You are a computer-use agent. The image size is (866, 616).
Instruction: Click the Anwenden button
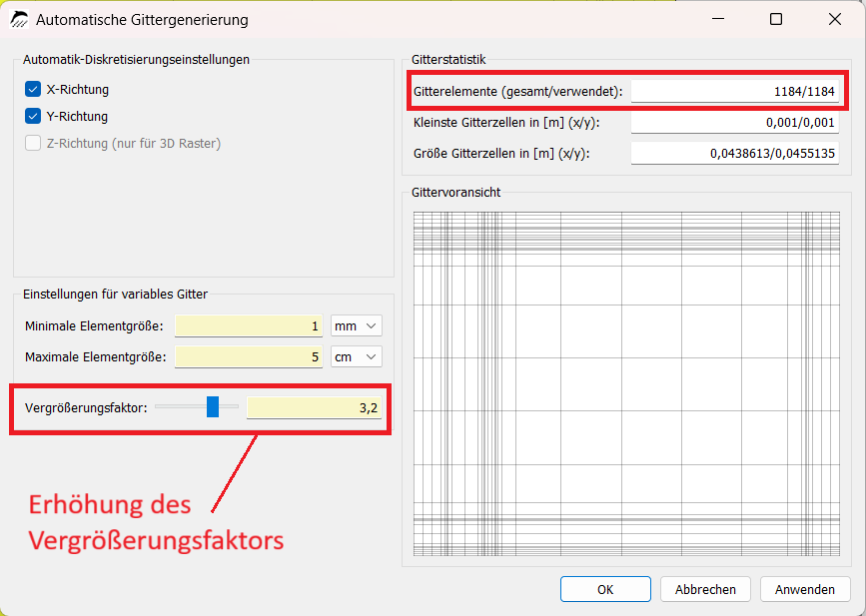(805, 589)
